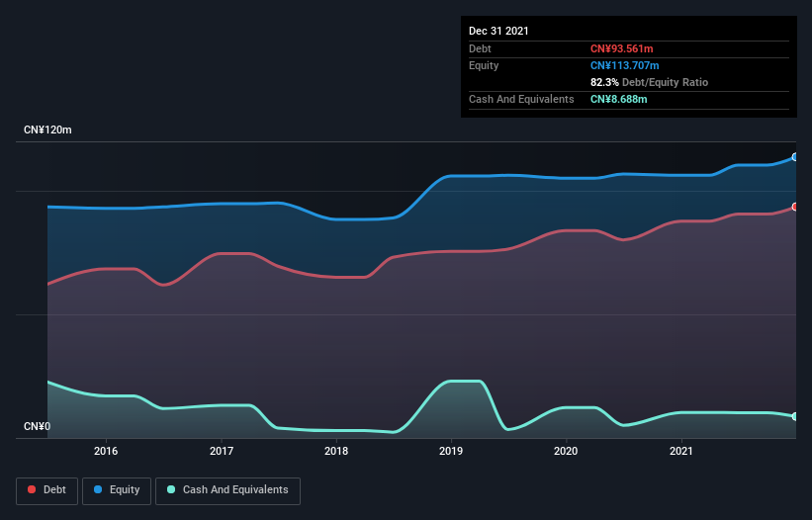
Task: Click the 82.3% Debt/Equity Ratio text
Action: point(649,82)
